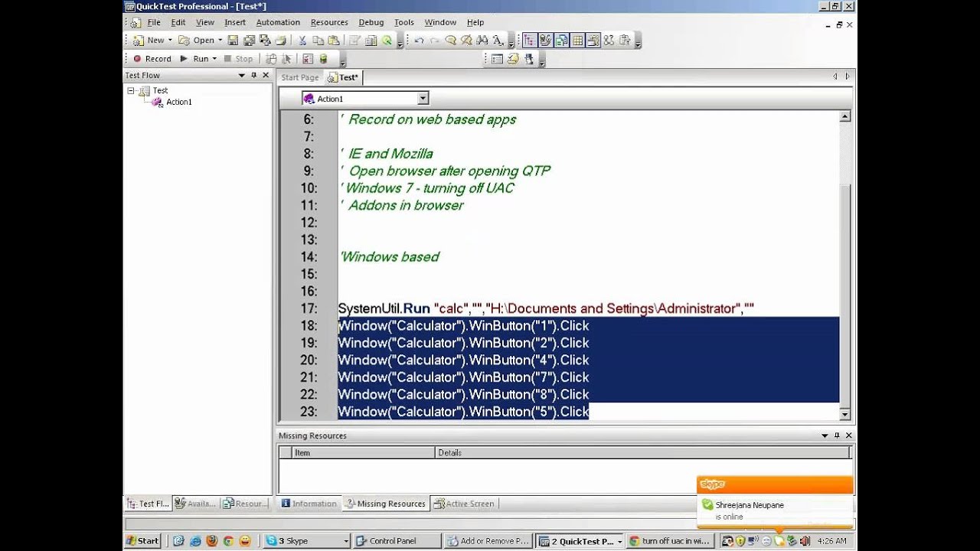Toggle the view button right of Data Table
The width and height of the screenshot is (980, 551).
point(594,40)
